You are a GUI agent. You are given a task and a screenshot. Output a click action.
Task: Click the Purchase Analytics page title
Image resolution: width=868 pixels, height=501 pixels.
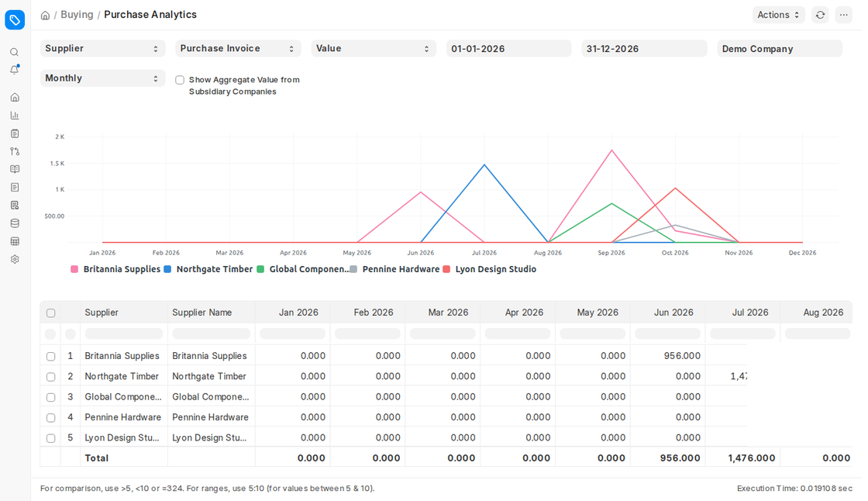[150, 15]
